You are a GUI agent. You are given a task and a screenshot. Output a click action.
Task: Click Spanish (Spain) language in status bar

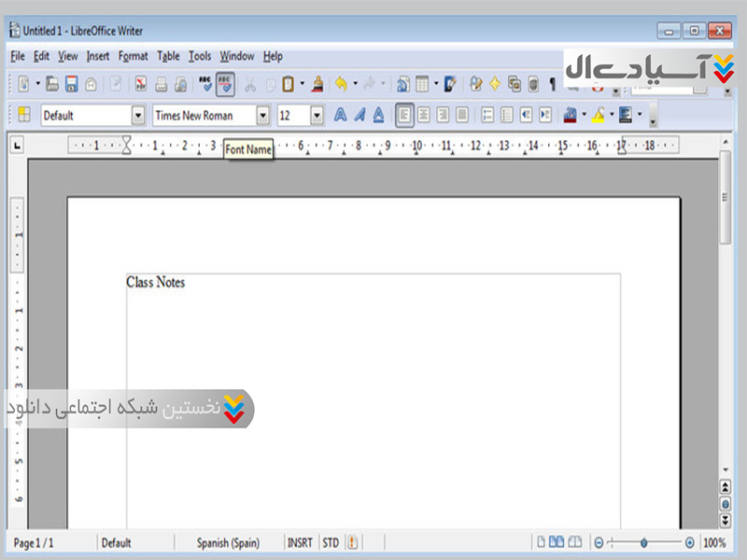[228, 542]
